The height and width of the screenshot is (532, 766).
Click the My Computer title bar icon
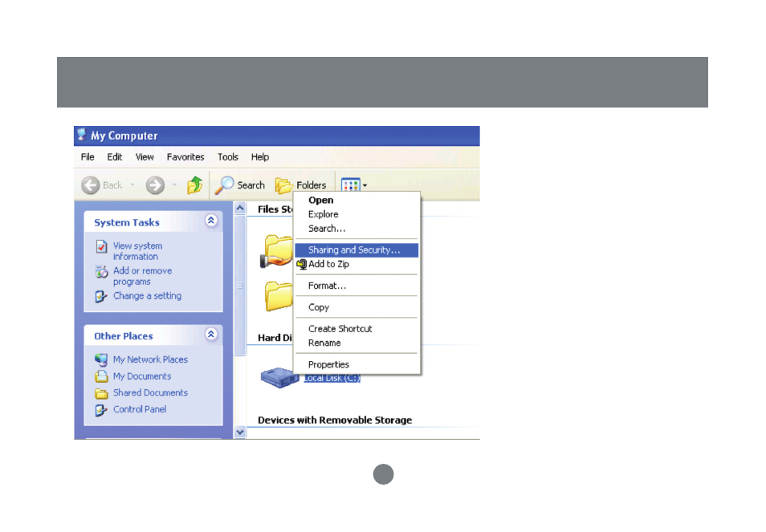82,135
